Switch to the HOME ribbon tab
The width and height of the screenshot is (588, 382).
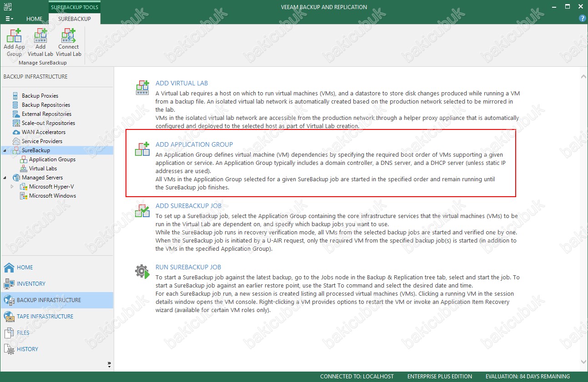[34, 19]
